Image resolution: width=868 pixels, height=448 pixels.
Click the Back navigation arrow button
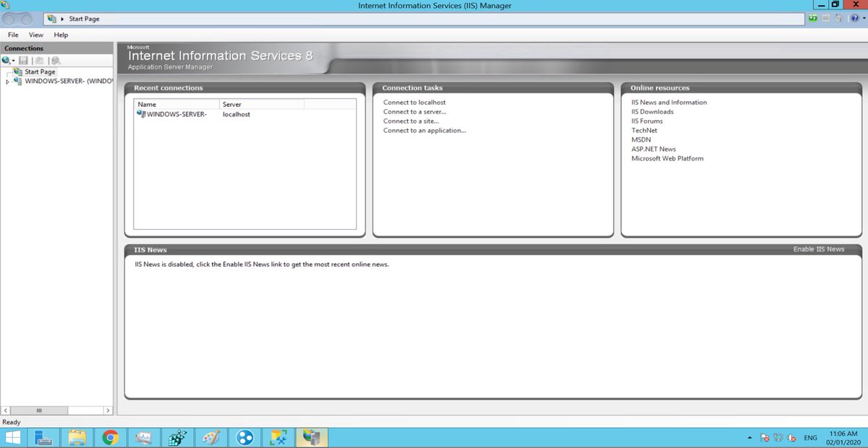(x=10, y=19)
